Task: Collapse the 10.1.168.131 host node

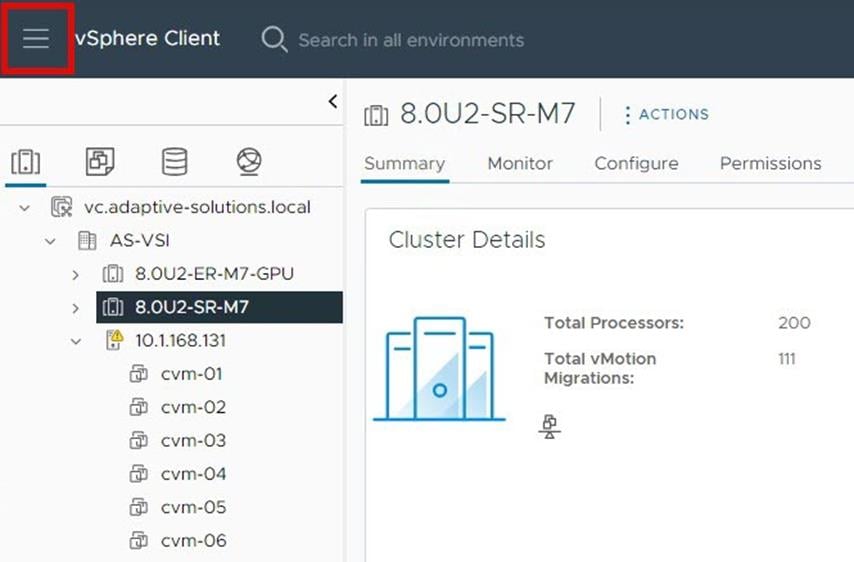Action: pos(76,341)
